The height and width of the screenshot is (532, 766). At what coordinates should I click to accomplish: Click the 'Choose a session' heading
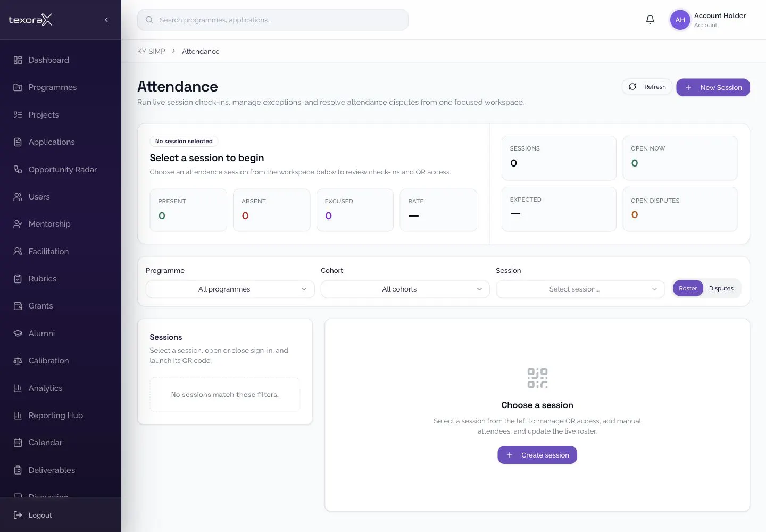pos(537,405)
